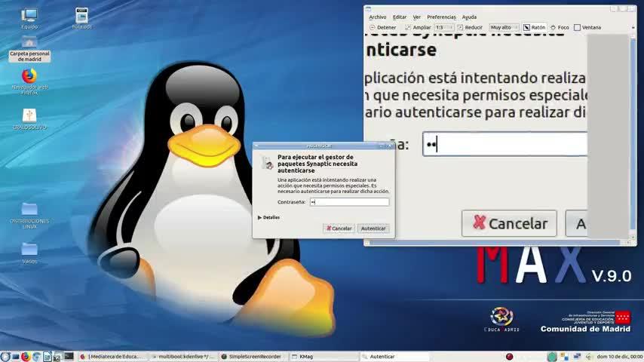Click network connection tray icon
This screenshot has height=362, width=644.
pyautogui.click(x=577, y=356)
